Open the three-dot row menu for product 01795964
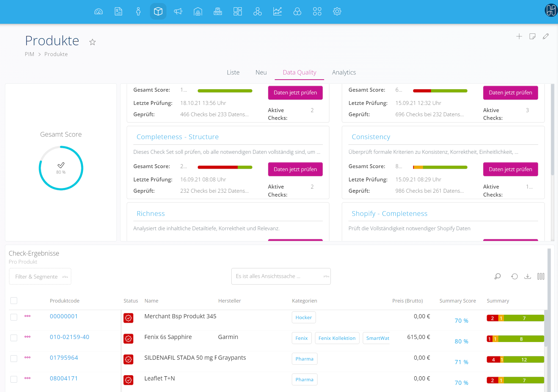The height and width of the screenshot is (392, 558). pyautogui.click(x=27, y=357)
